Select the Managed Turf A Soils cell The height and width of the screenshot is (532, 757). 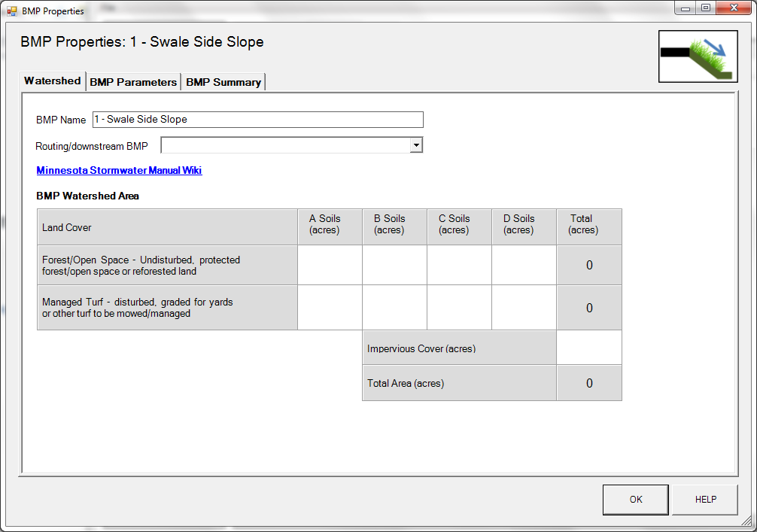(x=330, y=308)
